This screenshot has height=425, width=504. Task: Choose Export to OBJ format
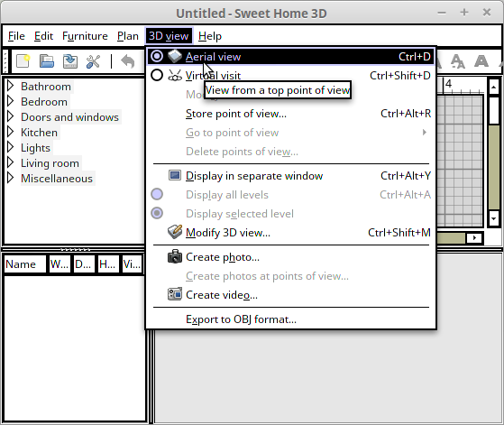pos(291,319)
